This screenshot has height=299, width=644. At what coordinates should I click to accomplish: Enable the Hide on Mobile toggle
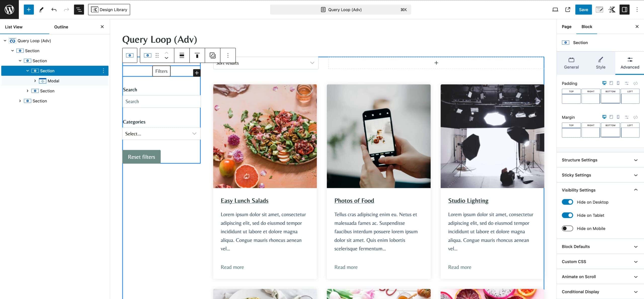(x=568, y=228)
